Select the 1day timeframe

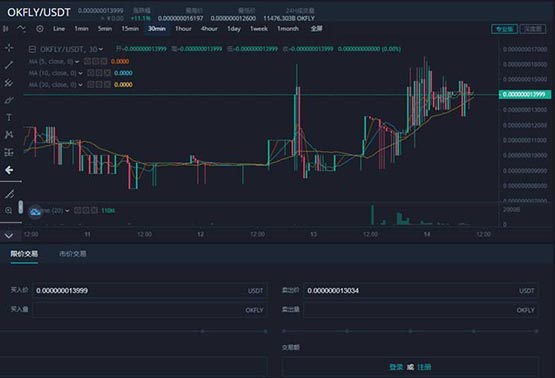(x=234, y=29)
